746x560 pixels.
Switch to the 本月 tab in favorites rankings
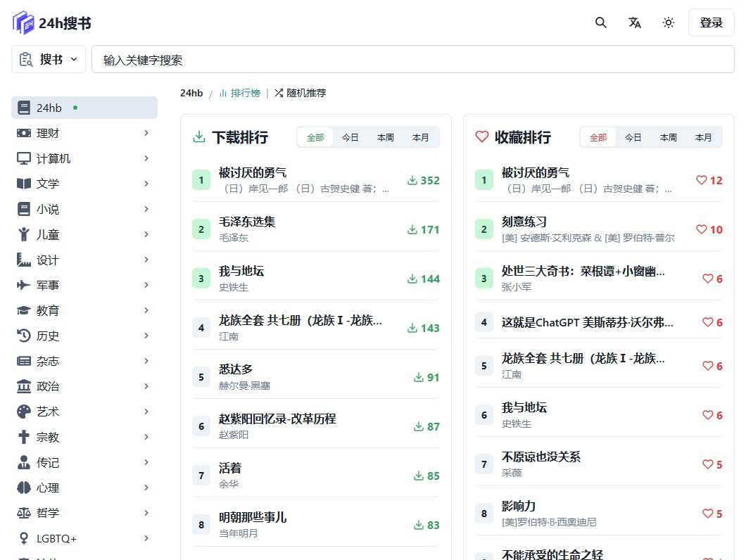pyautogui.click(x=703, y=137)
